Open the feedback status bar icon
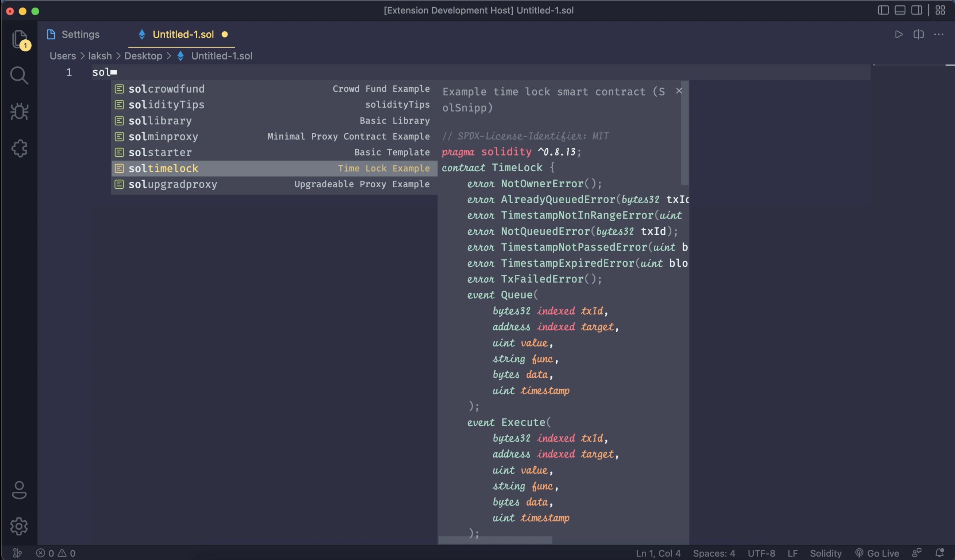The height and width of the screenshot is (560, 955). point(917,553)
